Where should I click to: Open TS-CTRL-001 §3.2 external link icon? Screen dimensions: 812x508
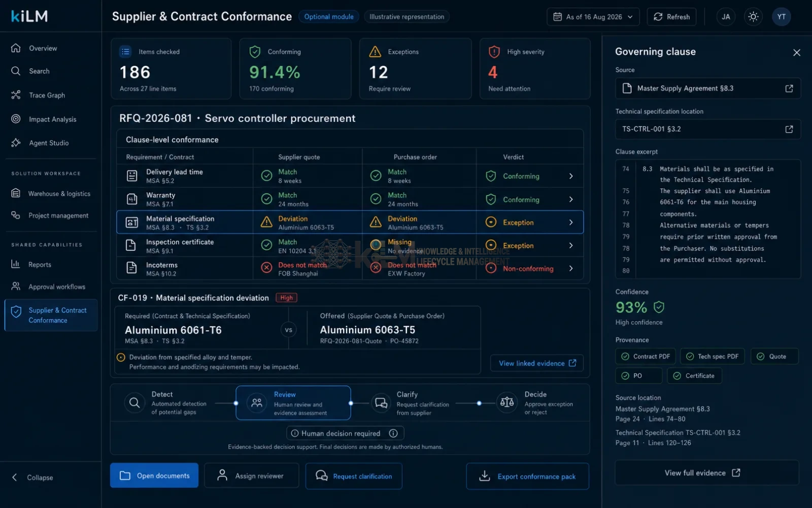click(x=789, y=129)
